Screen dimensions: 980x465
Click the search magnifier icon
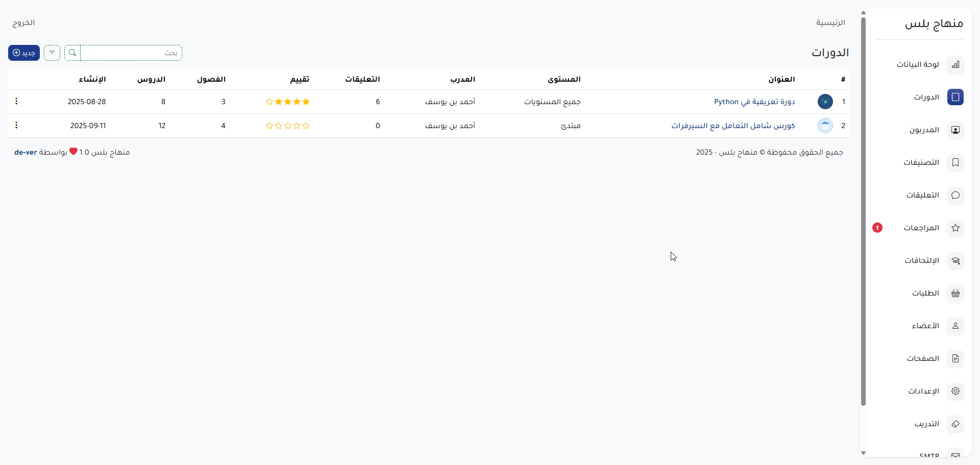click(72, 53)
